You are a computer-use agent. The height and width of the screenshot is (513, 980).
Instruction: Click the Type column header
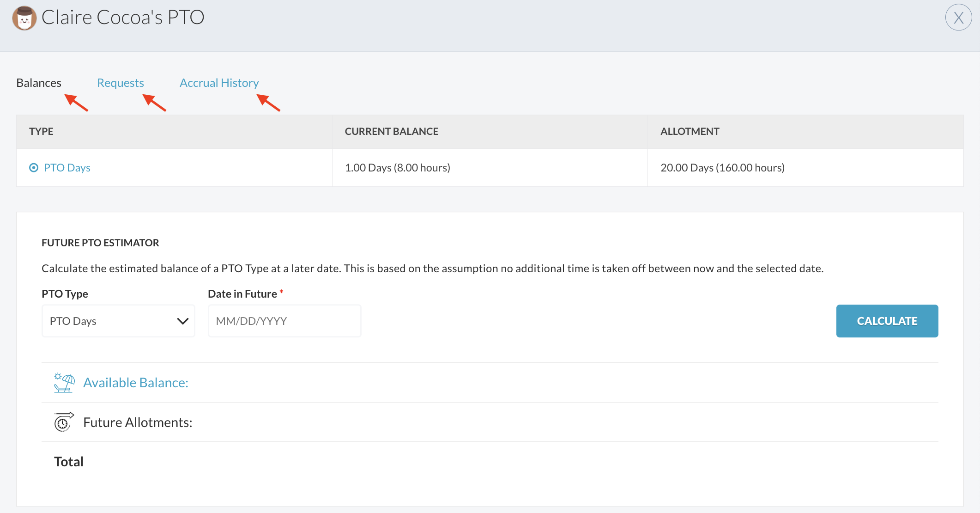point(41,131)
